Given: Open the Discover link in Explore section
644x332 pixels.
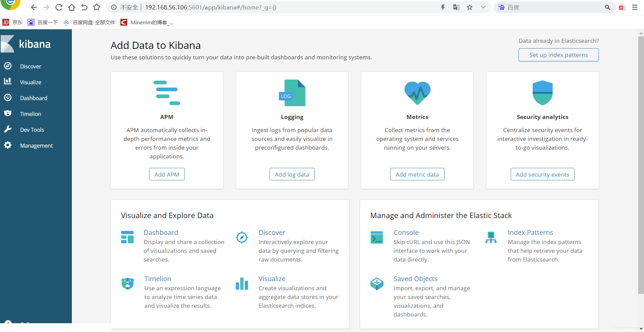Looking at the screenshot, I should point(272,233).
